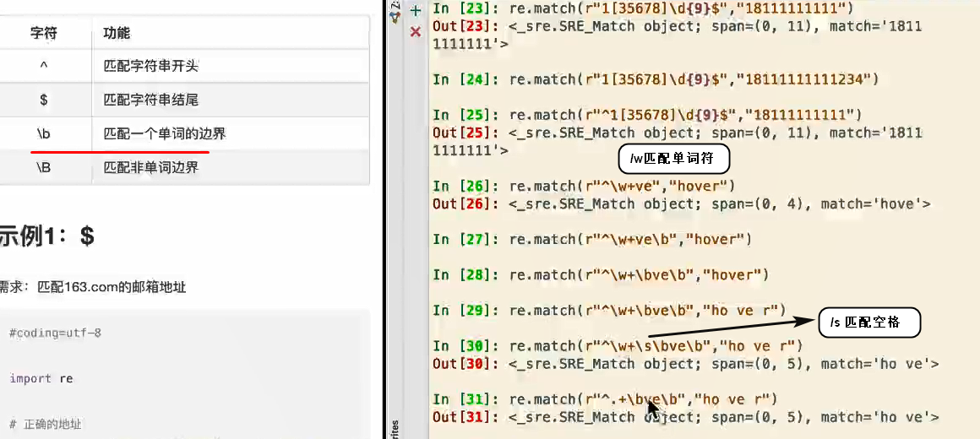Select the \b character cell

point(44,133)
